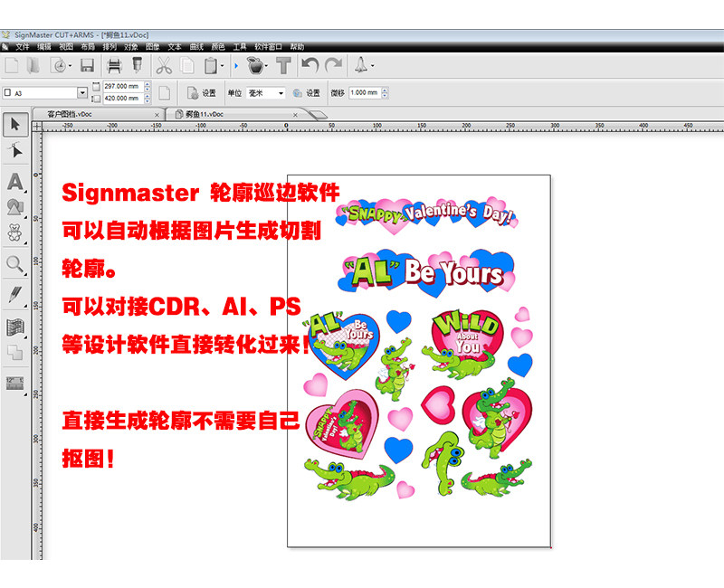The height and width of the screenshot is (588, 724).
Task: Adjust the nudge value stepper arrows
Action: click(385, 93)
